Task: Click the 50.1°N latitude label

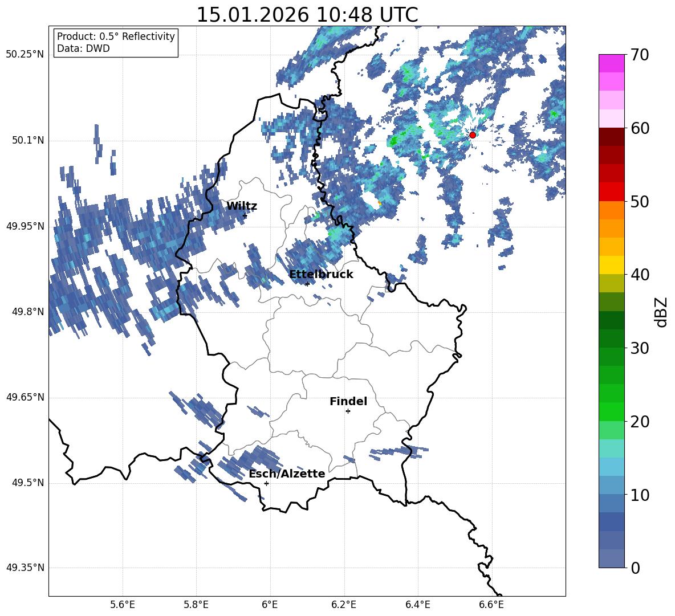Action: (x=28, y=140)
